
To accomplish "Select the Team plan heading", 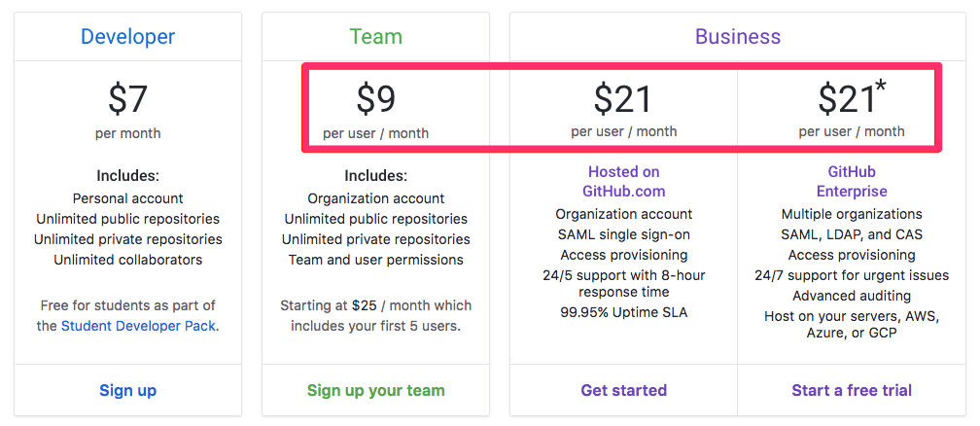I will coord(375,36).
